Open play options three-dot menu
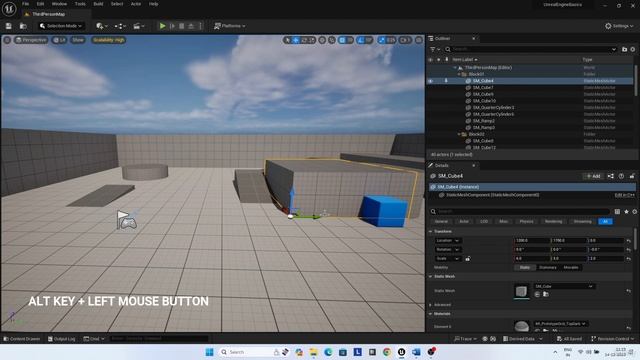The width and height of the screenshot is (640, 360). 200,26
